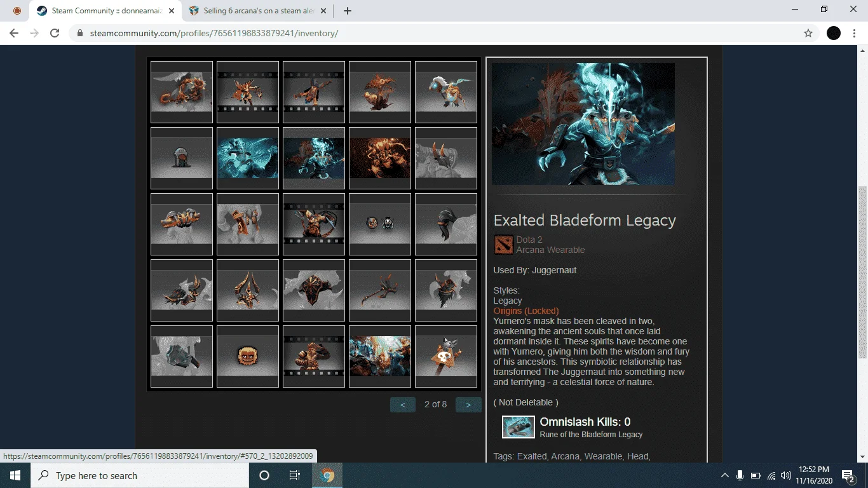Viewport: 868px width, 488px height.
Task: Click the ( Not Deletable ) text
Action: click(526, 402)
